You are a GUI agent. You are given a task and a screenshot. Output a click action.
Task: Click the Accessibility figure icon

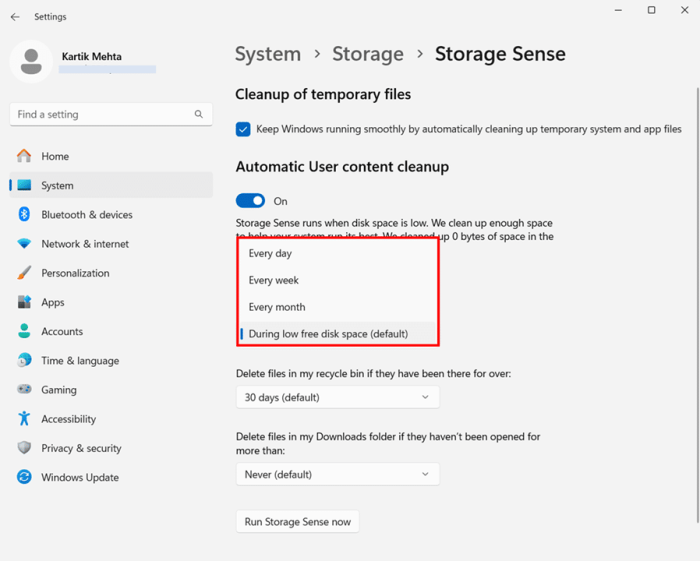coord(24,419)
